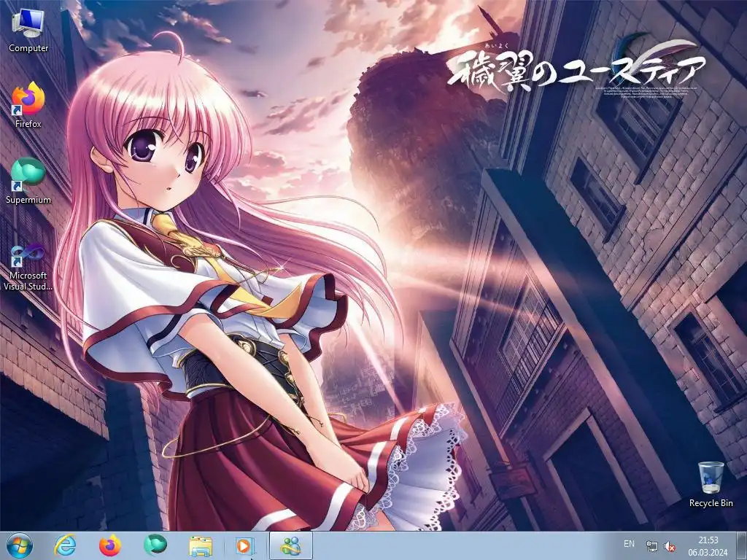
Task: Open Windows Media Player from taskbar
Action: [x=245, y=545]
